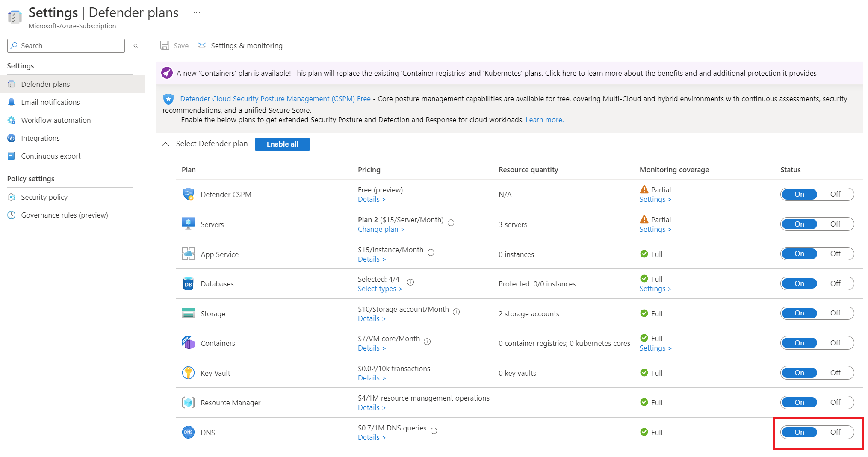Open Settings link for Servers monitoring coverage
This screenshot has height=457, width=868.
(655, 229)
